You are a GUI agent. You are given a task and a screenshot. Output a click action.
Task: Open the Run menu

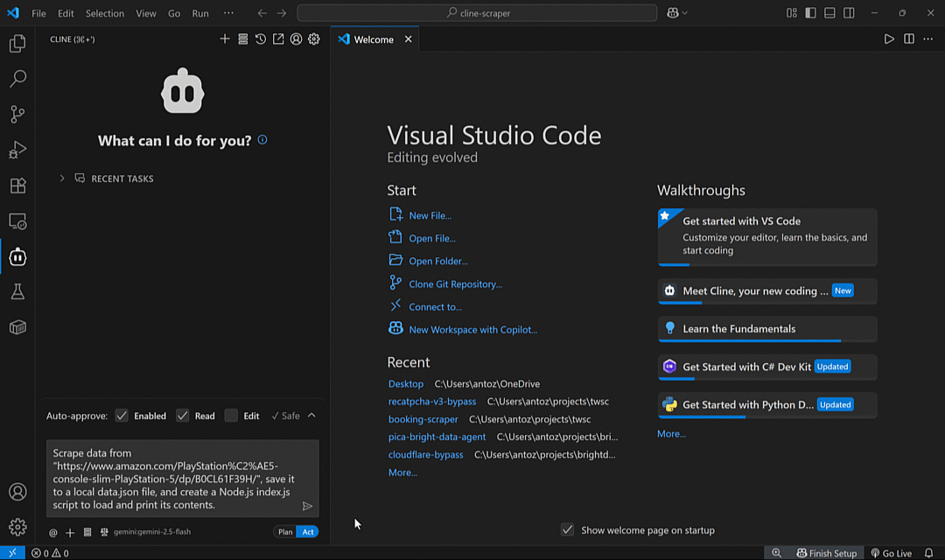tap(200, 12)
